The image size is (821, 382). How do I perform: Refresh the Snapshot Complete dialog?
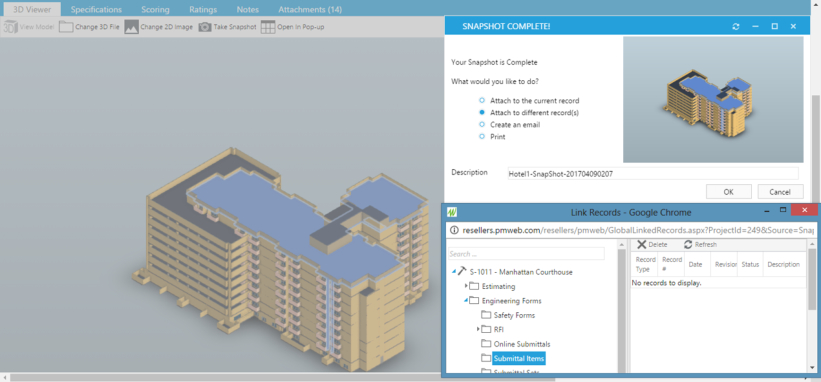click(736, 26)
